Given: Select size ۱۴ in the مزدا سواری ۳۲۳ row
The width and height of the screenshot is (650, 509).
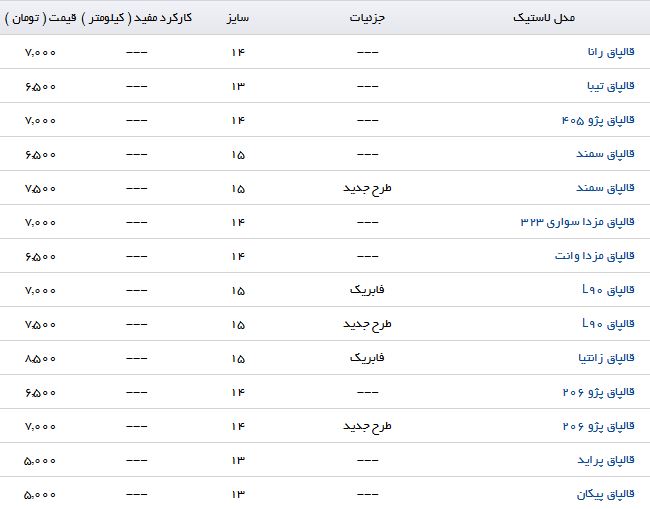Looking at the screenshot, I should point(238,223).
